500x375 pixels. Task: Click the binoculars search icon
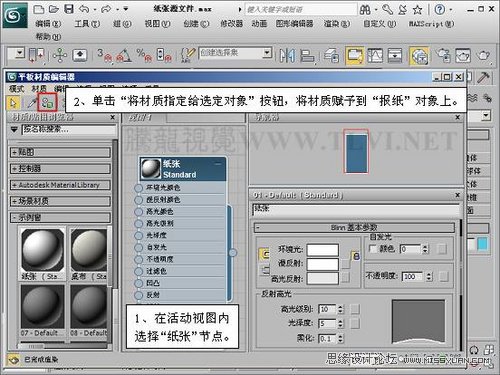pos(365,10)
